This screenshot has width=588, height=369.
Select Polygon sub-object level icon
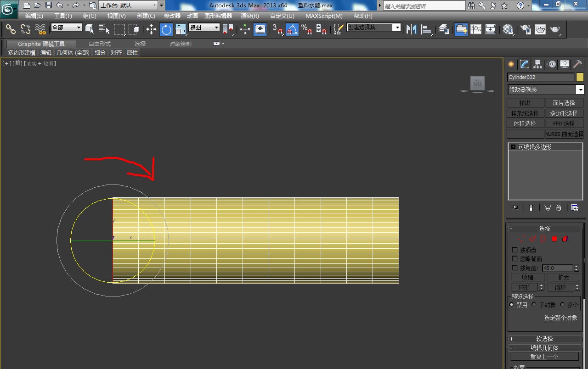[554, 239]
